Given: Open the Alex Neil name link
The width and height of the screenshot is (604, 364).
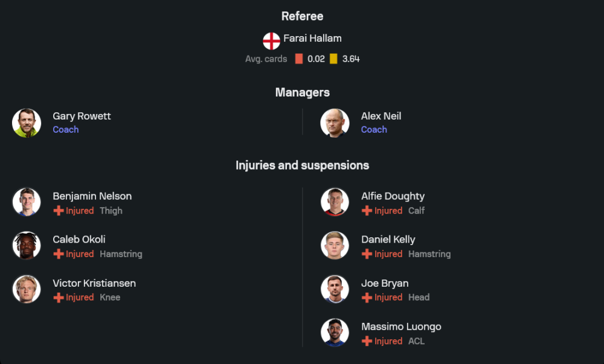Looking at the screenshot, I should (x=381, y=116).
